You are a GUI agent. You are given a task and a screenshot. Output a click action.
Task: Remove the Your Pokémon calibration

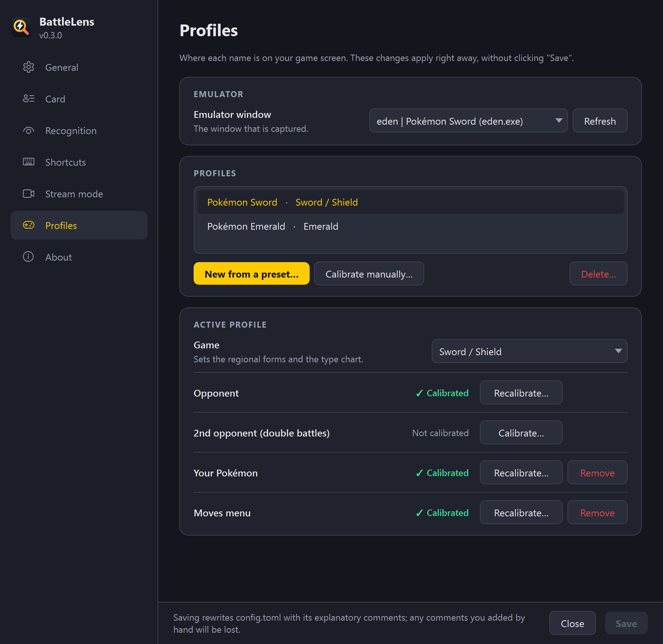click(x=597, y=473)
